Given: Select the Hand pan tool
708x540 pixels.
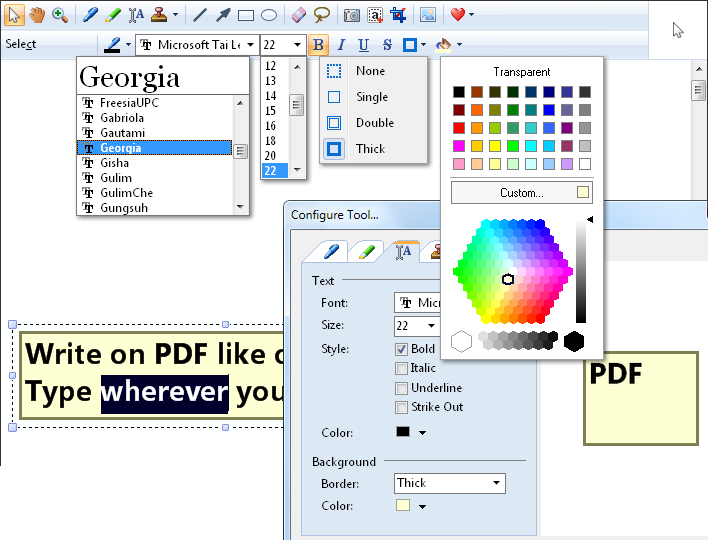Looking at the screenshot, I should click(37, 15).
